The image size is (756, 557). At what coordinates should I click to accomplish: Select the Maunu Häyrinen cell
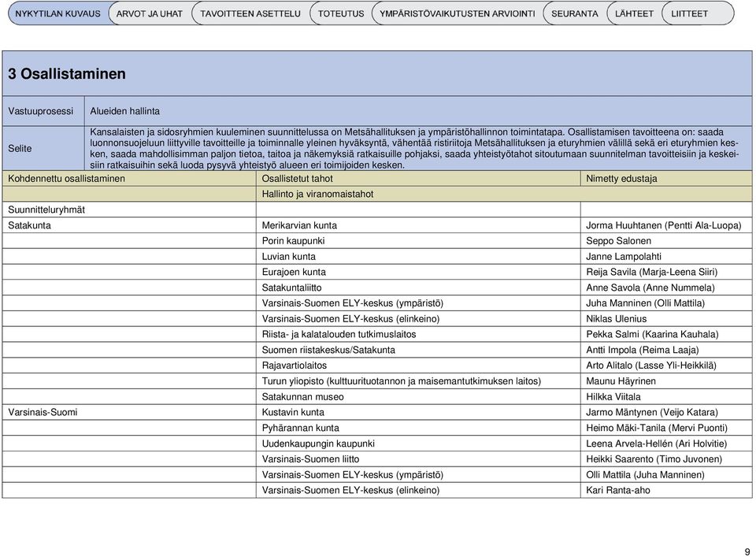(x=666, y=381)
